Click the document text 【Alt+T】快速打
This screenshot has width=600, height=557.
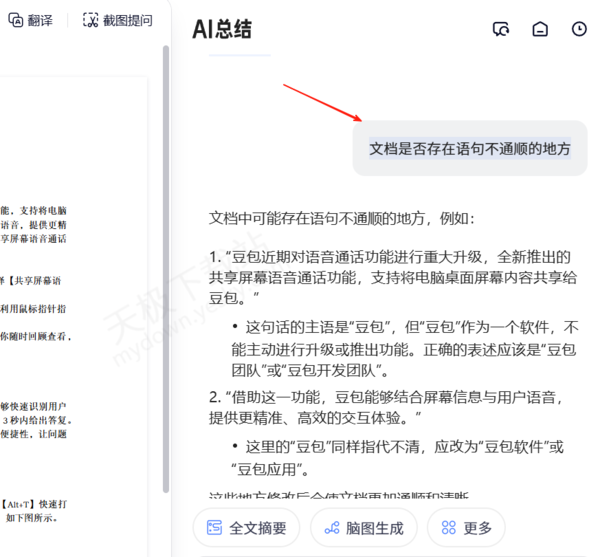point(34,504)
